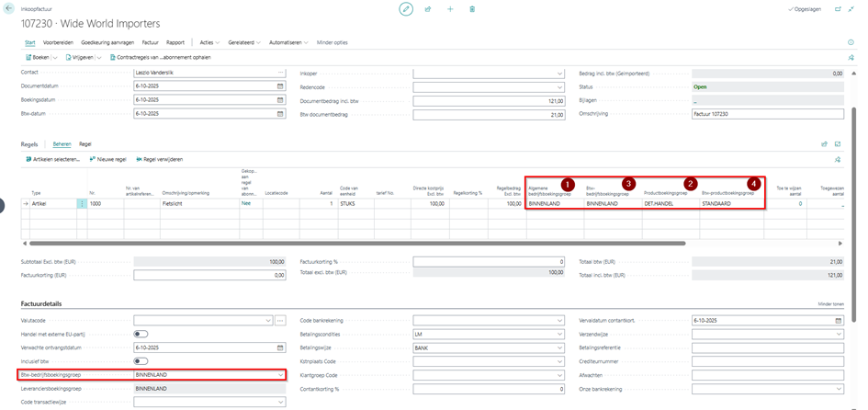
Task: Open calendar for Vervaldatum contantkort.
Action: tap(838, 320)
